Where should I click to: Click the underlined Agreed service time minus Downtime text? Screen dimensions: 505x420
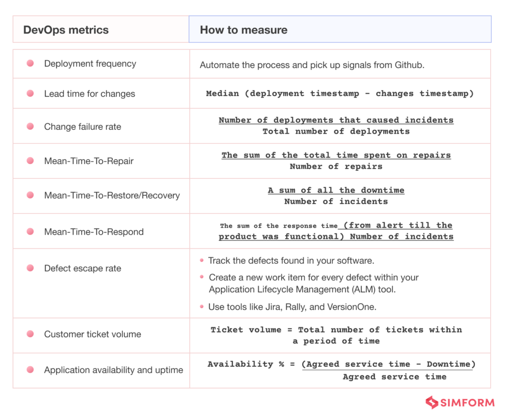389,364
